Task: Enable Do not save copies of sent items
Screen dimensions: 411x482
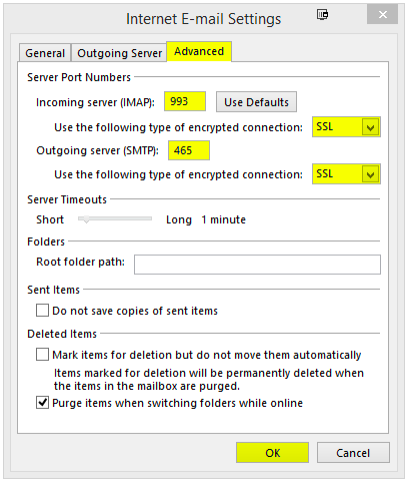Action: pyautogui.click(x=42, y=310)
